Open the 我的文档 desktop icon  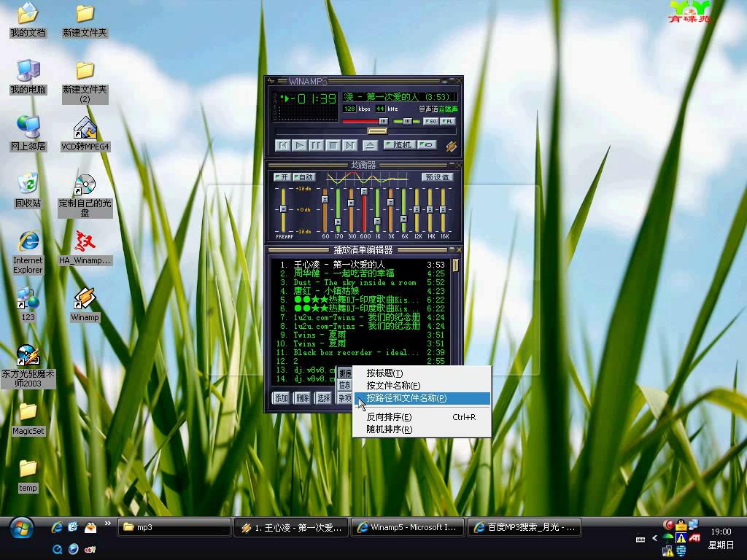pos(28,20)
